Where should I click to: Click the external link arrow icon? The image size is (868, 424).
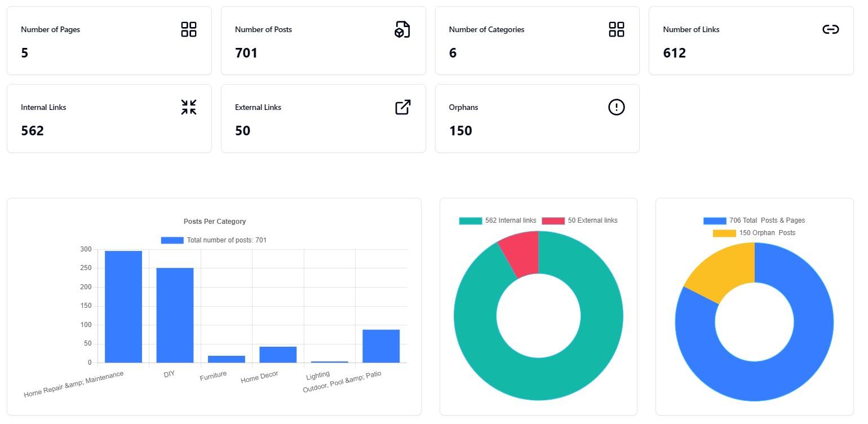[402, 107]
